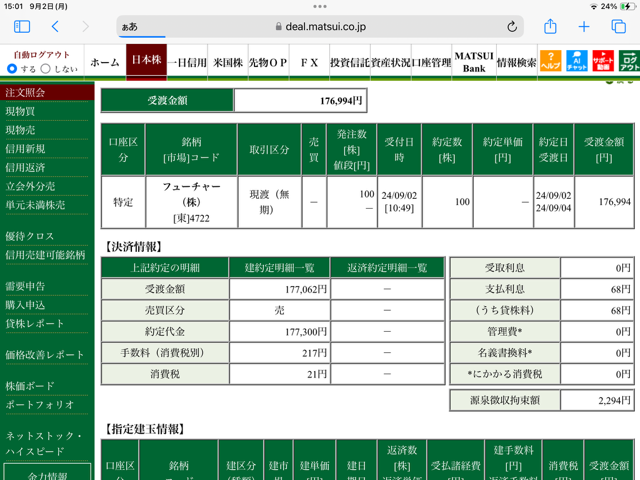This screenshot has width=640, height=480.
Task: Reload the page with the refresh icon
Action: click(512, 27)
